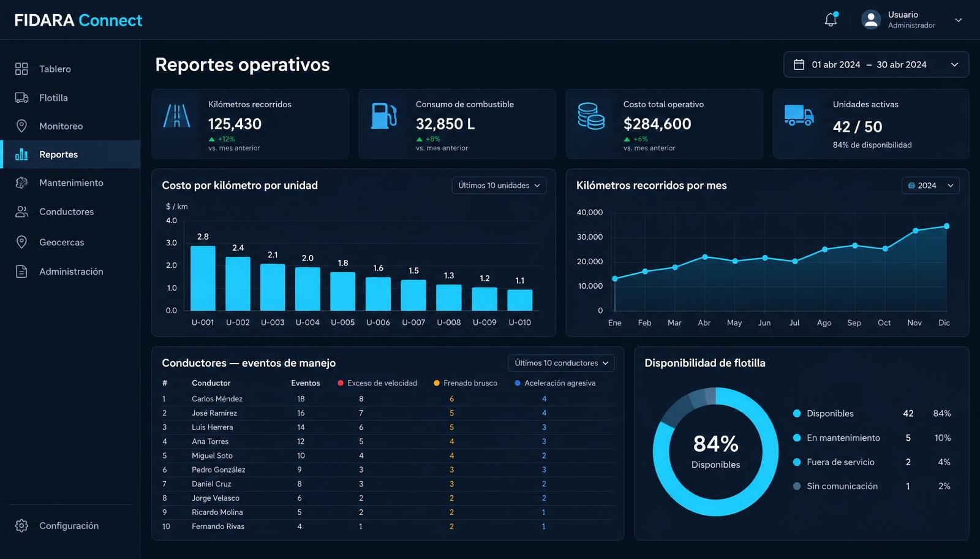Click the FIDARA Connect logo
Viewport: 980px width, 559px height.
point(78,20)
